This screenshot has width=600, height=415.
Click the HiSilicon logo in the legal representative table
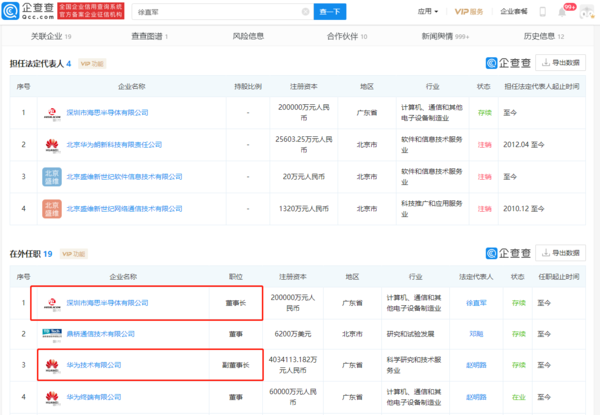pos(52,113)
